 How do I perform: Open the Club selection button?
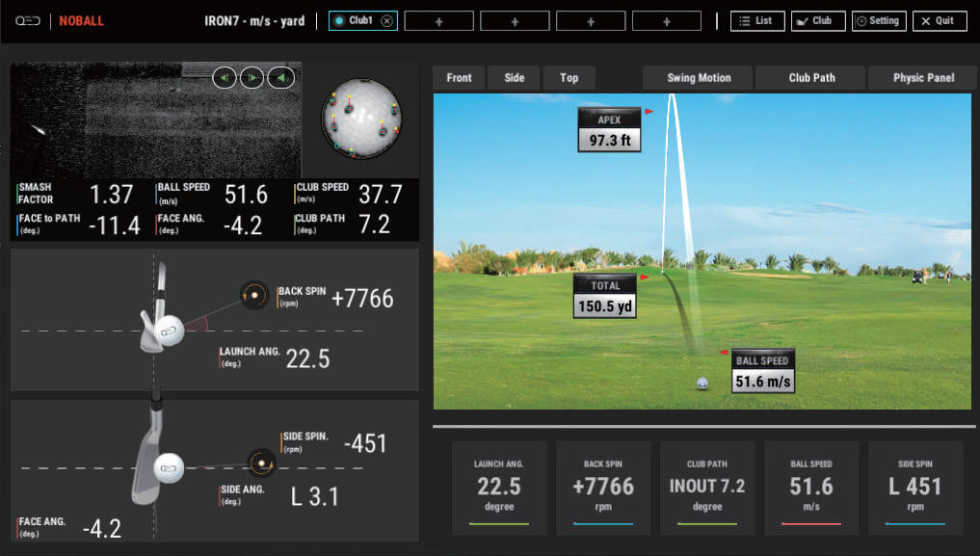(x=817, y=21)
